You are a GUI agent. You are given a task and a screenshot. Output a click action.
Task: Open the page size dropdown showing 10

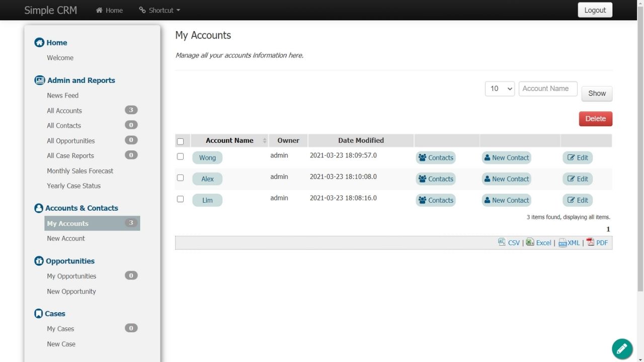[499, 88]
